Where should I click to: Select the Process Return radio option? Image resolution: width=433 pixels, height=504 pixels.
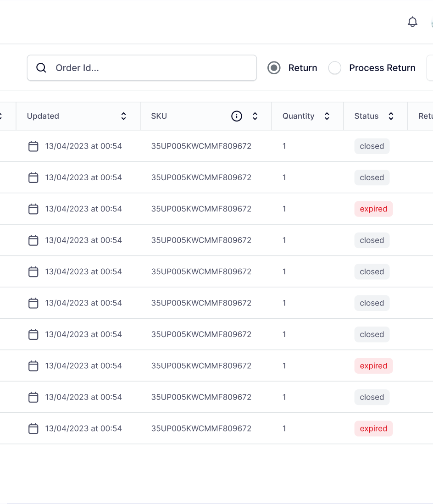coord(335,68)
